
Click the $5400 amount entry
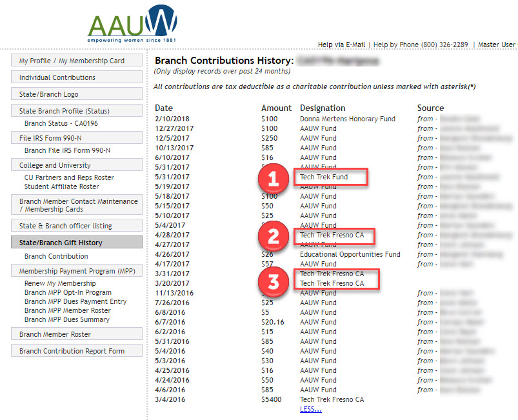coord(271,399)
